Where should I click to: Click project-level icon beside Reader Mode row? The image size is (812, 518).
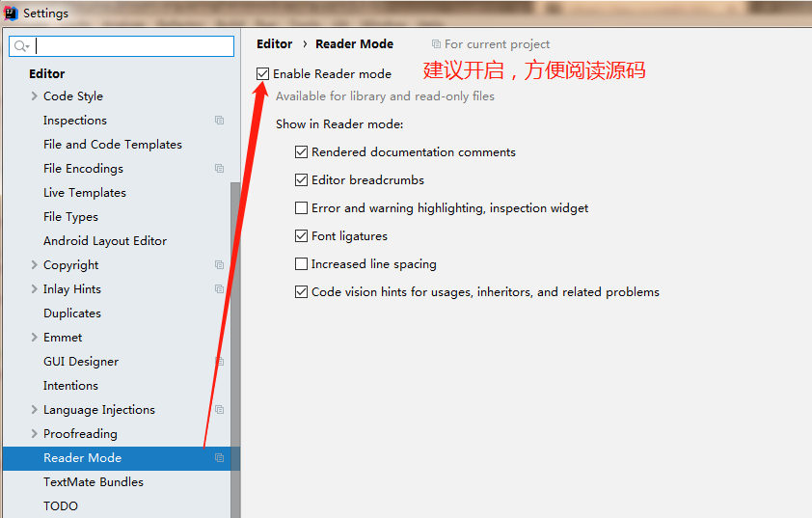point(220,458)
